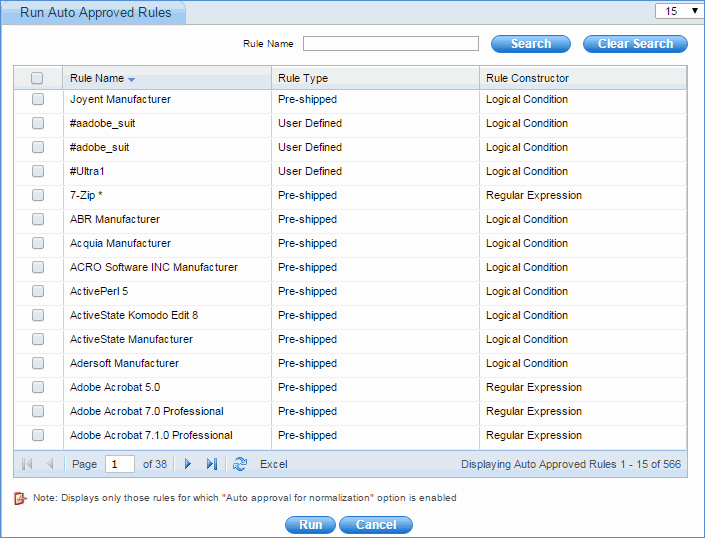705x538 pixels.
Task: Check the box for 7-Zip * rule
Action: [38, 195]
